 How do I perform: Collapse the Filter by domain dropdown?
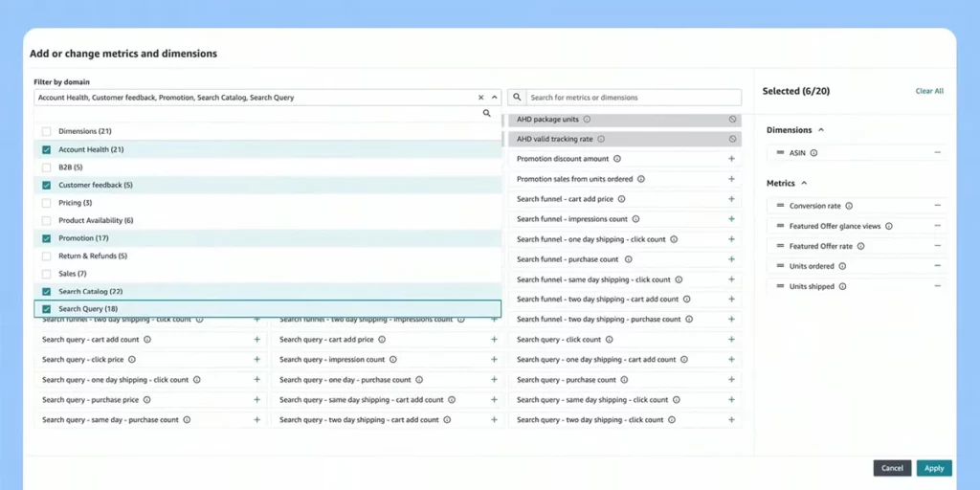point(494,98)
